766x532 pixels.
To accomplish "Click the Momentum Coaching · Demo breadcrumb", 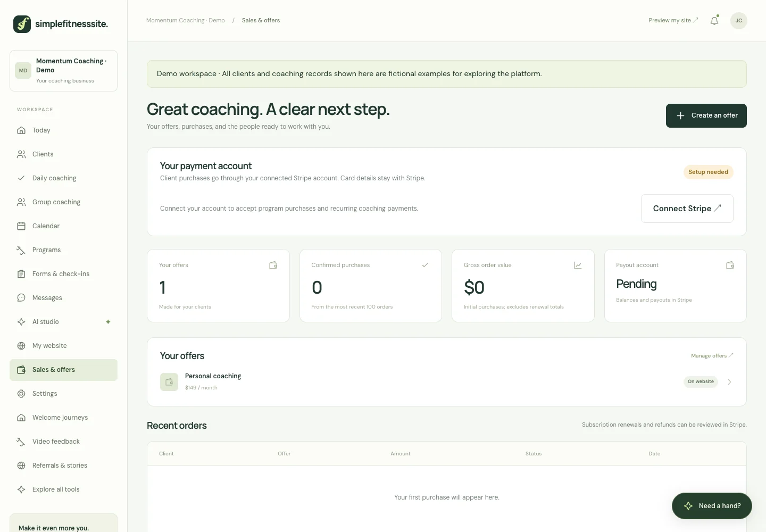I will point(186,21).
